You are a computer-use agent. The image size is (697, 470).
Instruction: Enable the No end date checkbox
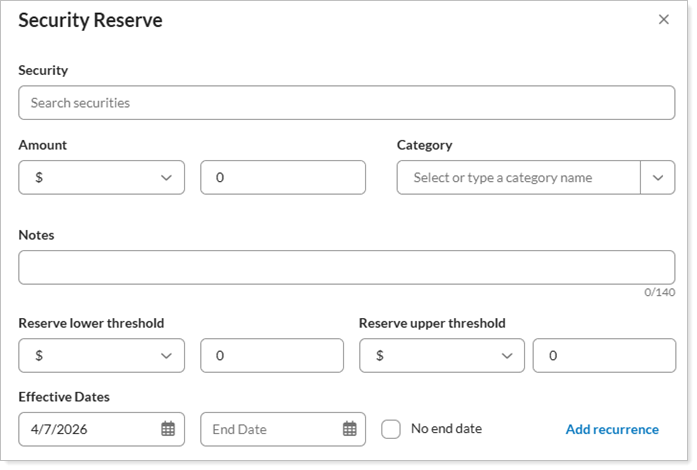[x=391, y=429]
